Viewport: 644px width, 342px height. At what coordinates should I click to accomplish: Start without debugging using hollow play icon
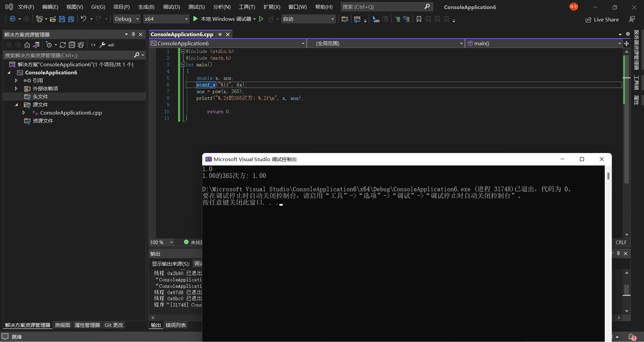coord(261,19)
